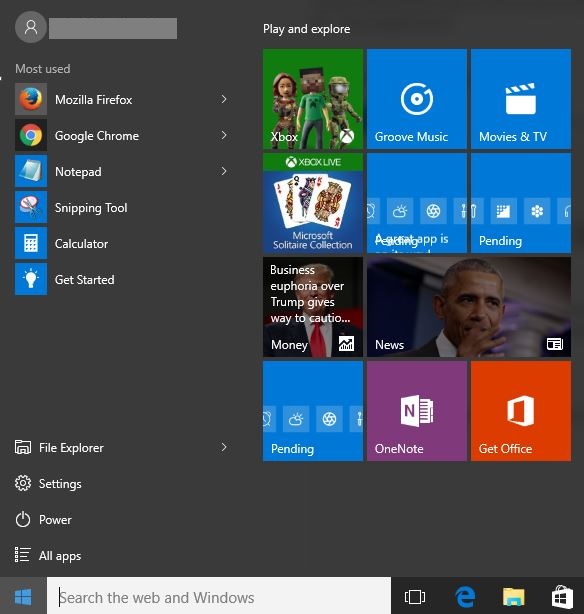Expand Google Chrome jump list arrow
584x614 pixels.
tap(224, 135)
